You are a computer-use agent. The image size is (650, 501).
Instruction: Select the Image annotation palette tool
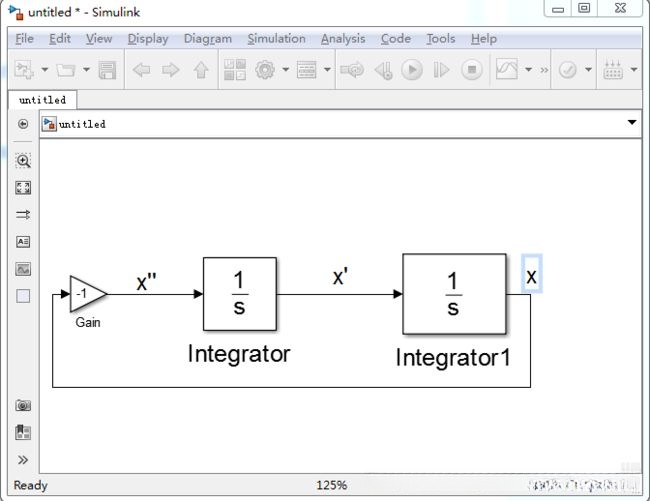pos(23,269)
